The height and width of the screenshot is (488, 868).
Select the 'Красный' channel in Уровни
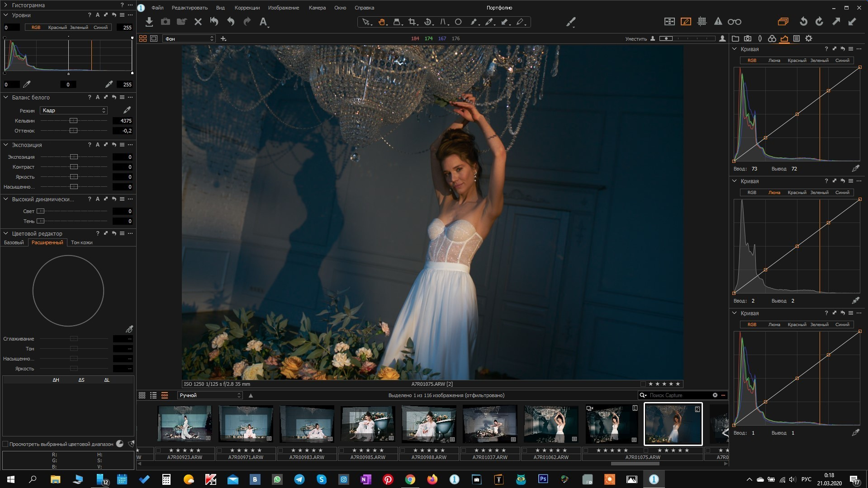point(57,28)
